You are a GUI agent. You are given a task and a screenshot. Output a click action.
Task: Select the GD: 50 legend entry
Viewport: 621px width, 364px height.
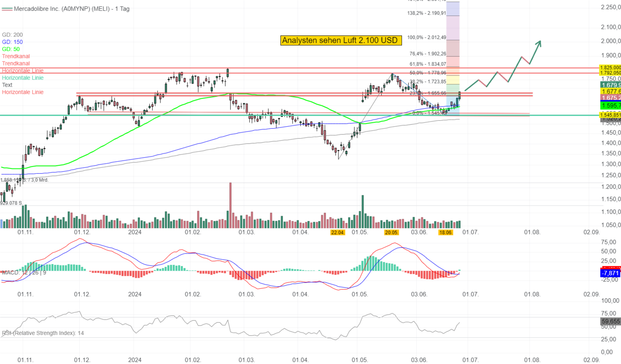coord(11,49)
